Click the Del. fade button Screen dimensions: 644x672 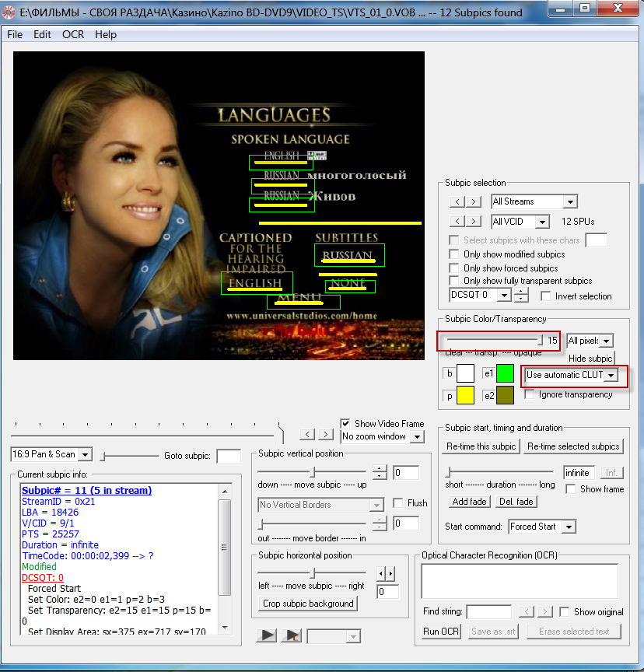(x=516, y=502)
